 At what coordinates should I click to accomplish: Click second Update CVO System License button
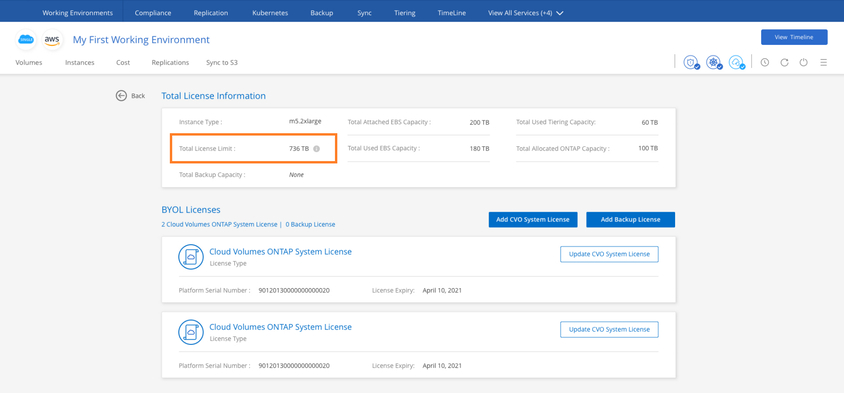click(609, 329)
